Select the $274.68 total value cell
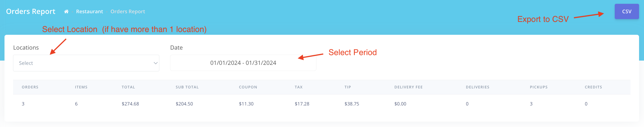This screenshot has height=127, width=644. [x=130, y=104]
